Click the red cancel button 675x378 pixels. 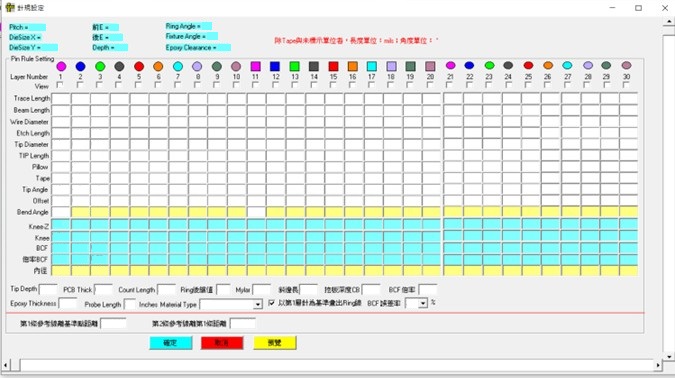(222, 343)
